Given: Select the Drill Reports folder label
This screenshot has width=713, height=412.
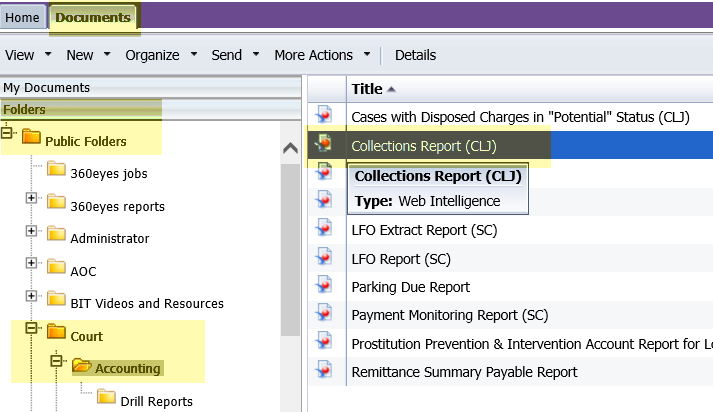Looking at the screenshot, I should pos(156,402).
